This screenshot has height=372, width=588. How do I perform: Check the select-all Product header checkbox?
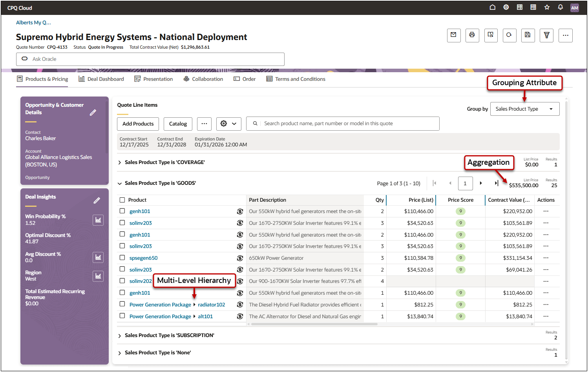(122, 200)
